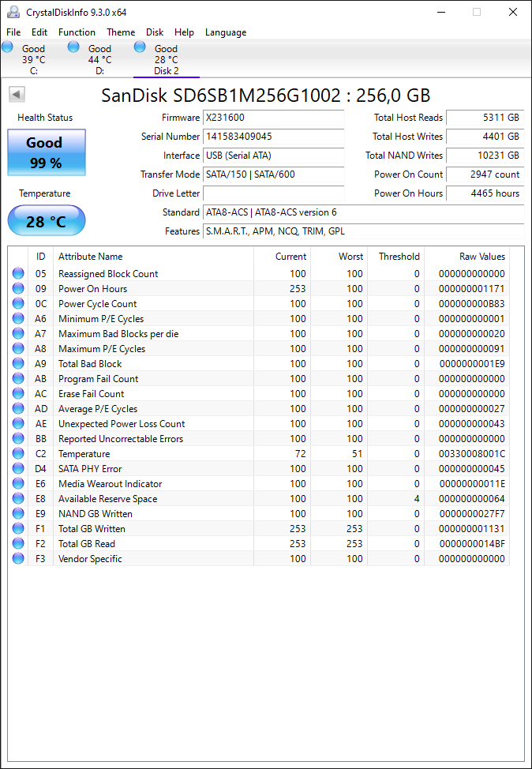
Task: Click raw value 0000000027F7
Action: pyautogui.click(x=472, y=513)
